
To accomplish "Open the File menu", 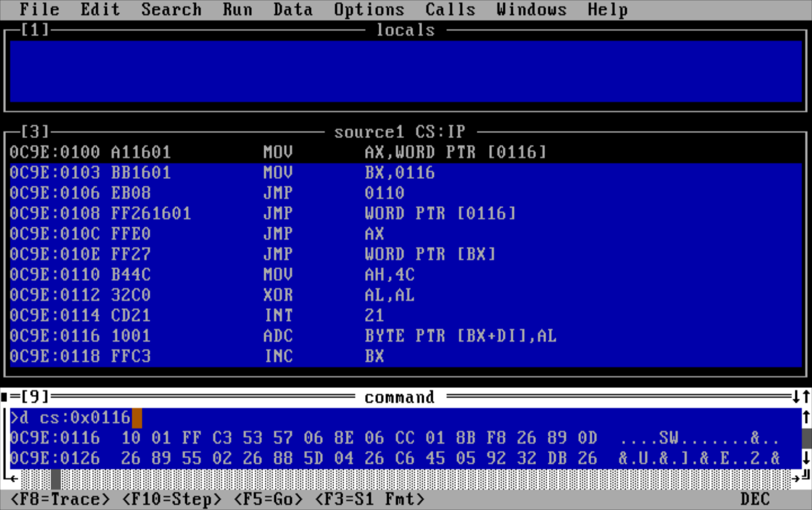I will (x=39, y=9).
